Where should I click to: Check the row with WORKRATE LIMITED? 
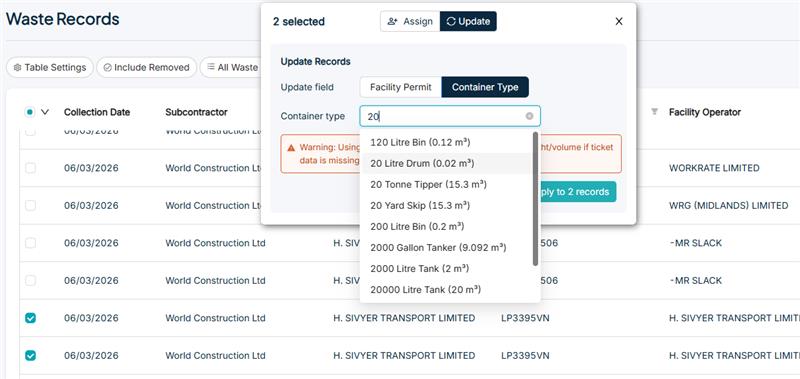pos(31,168)
